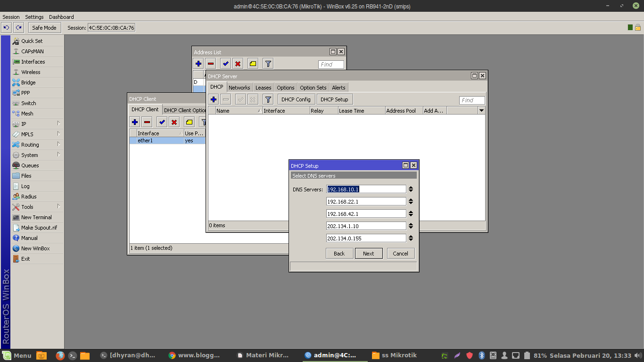
Task: Click the filter funnel in DHCP Server window
Action: pos(268,99)
